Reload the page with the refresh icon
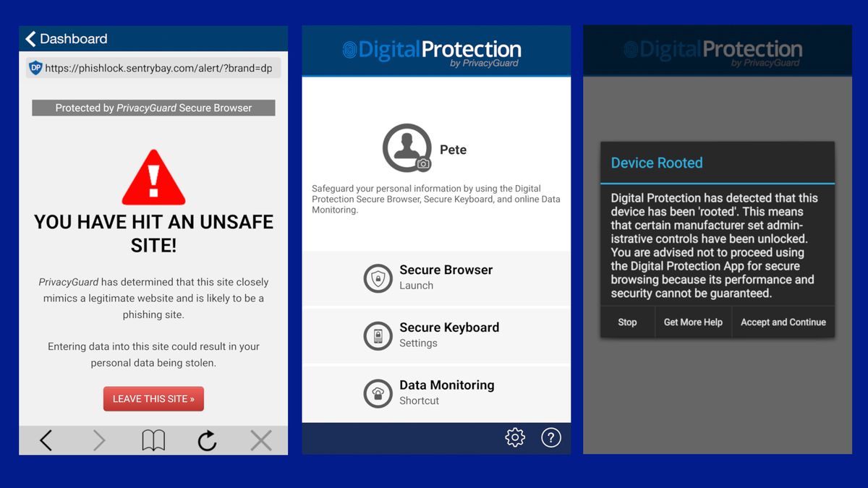Image resolution: width=868 pixels, height=488 pixels. [x=207, y=440]
